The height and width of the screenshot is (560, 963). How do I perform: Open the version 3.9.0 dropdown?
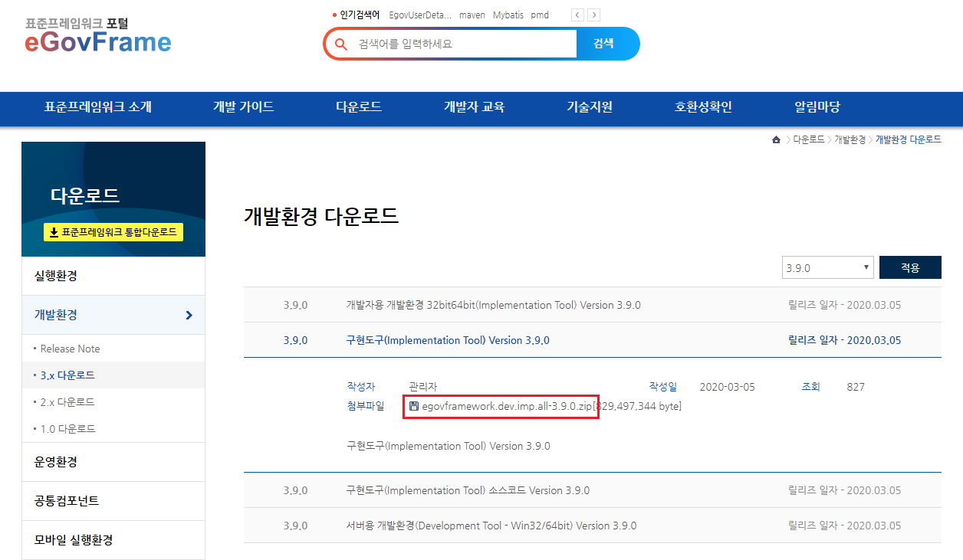click(827, 268)
